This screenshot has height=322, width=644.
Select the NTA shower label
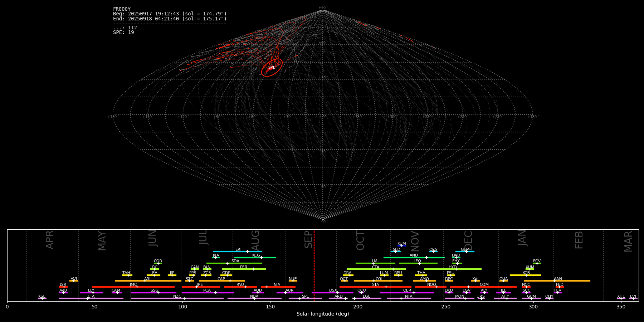click(x=409, y=297)
